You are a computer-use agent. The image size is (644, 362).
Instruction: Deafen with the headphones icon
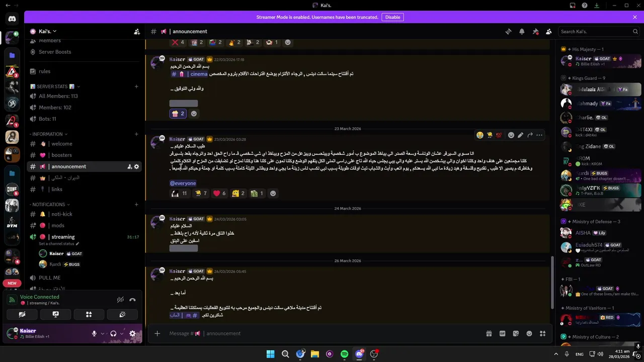point(113,333)
